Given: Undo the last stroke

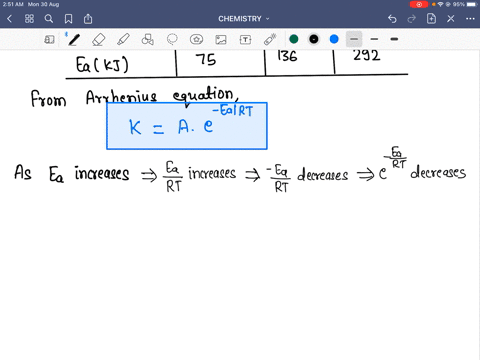Looking at the screenshot, I should (392, 19).
